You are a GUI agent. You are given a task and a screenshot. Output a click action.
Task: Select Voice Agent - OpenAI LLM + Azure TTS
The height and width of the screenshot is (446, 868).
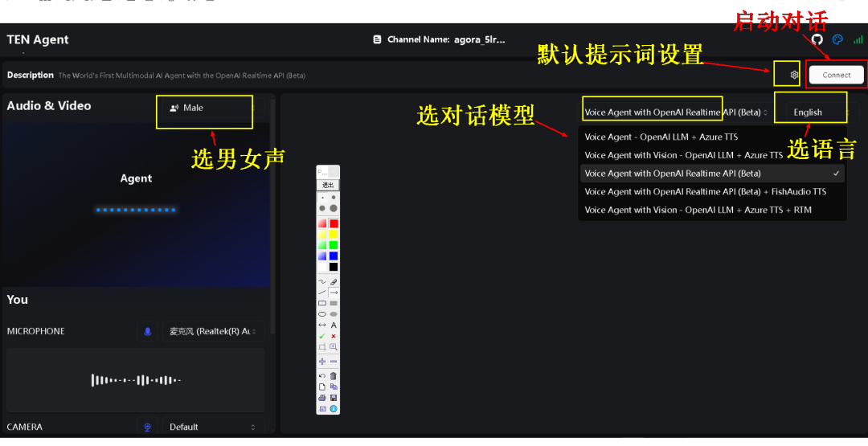(x=712, y=137)
